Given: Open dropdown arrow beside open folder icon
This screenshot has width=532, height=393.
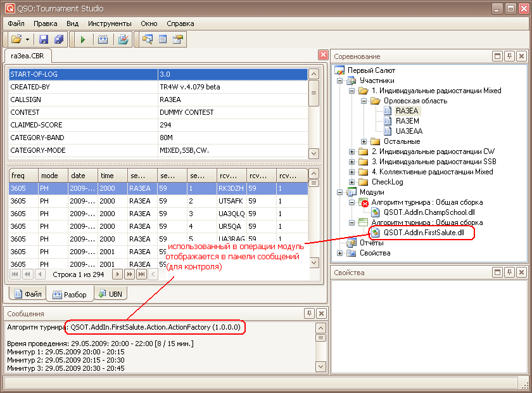Looking at the screenshot, I should [x=27, y=39].
